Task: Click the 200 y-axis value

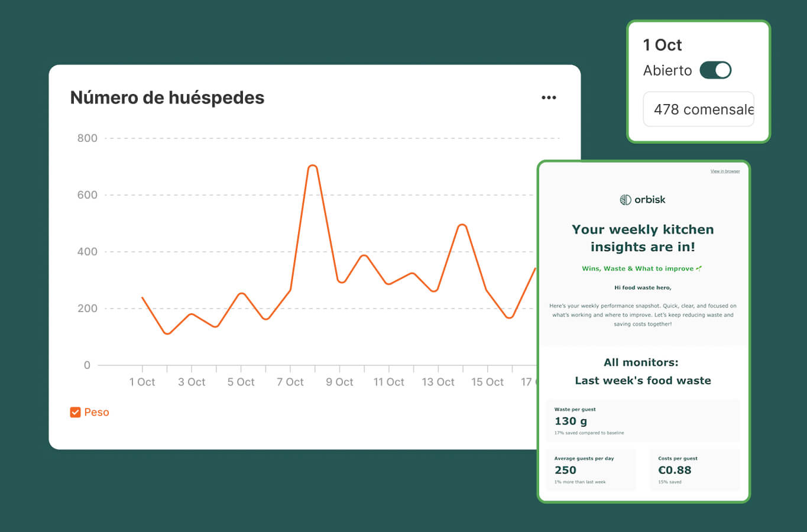Action: (87, 309)
